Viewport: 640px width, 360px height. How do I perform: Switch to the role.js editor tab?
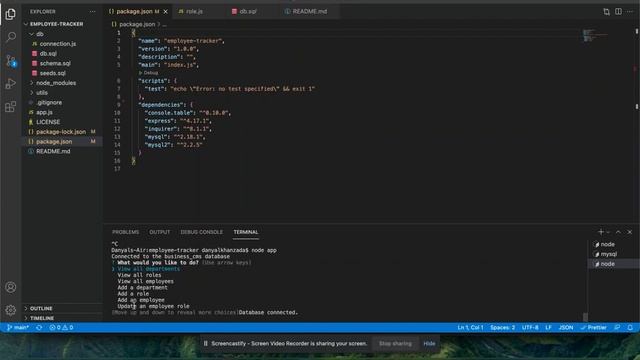[194, 11]
